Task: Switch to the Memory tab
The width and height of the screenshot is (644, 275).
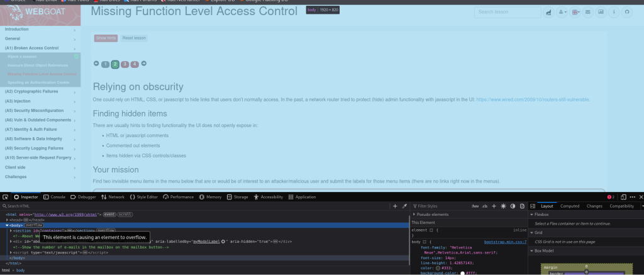Action: click(x=210, y=197)
